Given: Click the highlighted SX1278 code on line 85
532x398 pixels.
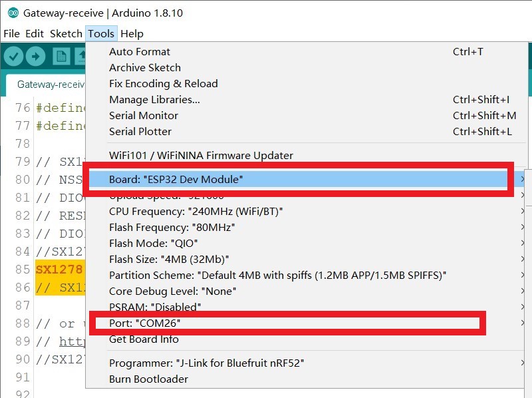Looking at the screenshot, I should tap(59, 270).
